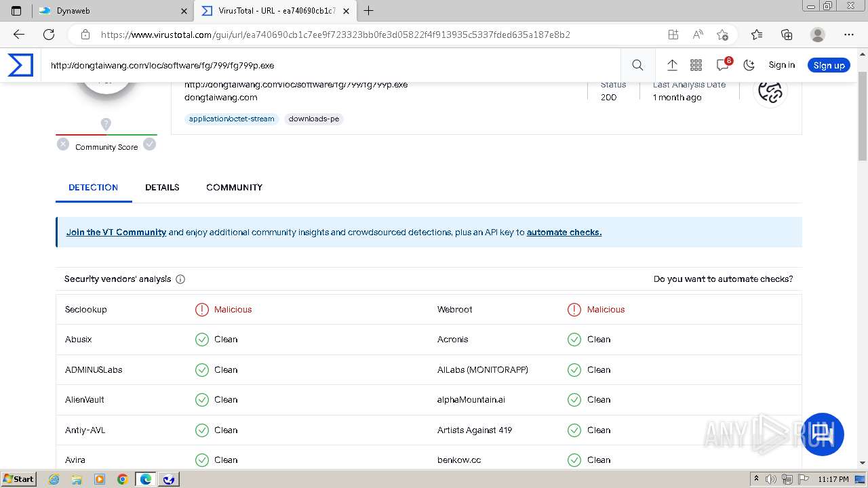Image resolution: width=868 pixels, height=488 pixels.
Task: Click the Acronis Clean check icon
Action: coord(574,340)
